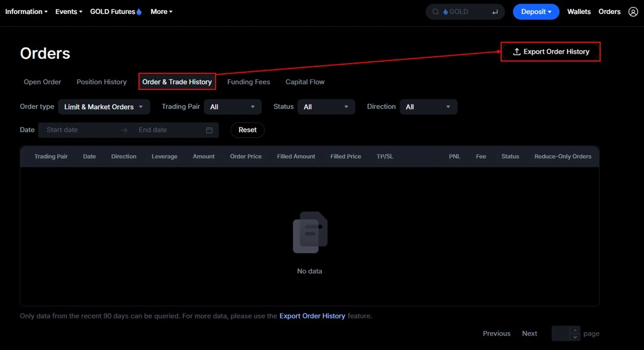Click the enter arrow icon in search box
This screenshot has height=350, width=644.
(495, 12)
